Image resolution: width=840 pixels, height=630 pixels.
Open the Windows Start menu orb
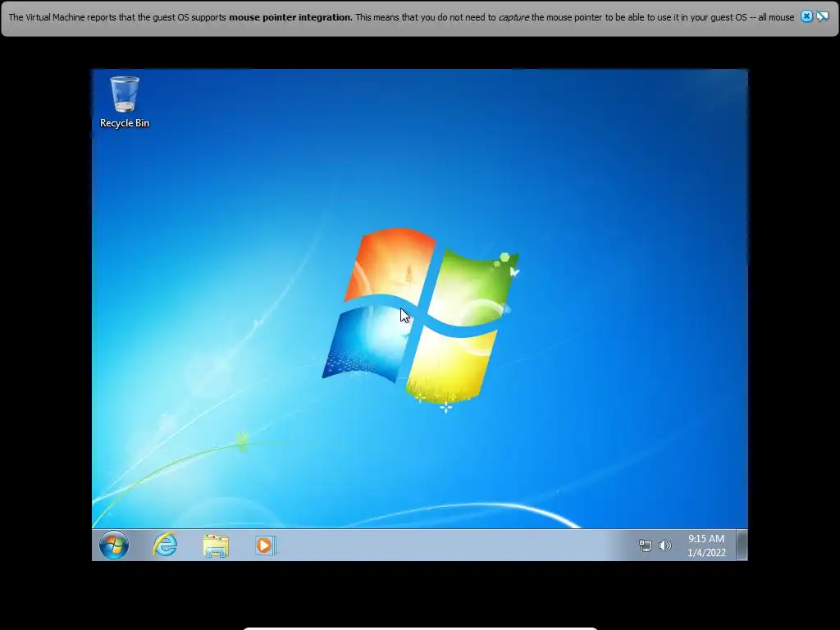tap(114, 546)
